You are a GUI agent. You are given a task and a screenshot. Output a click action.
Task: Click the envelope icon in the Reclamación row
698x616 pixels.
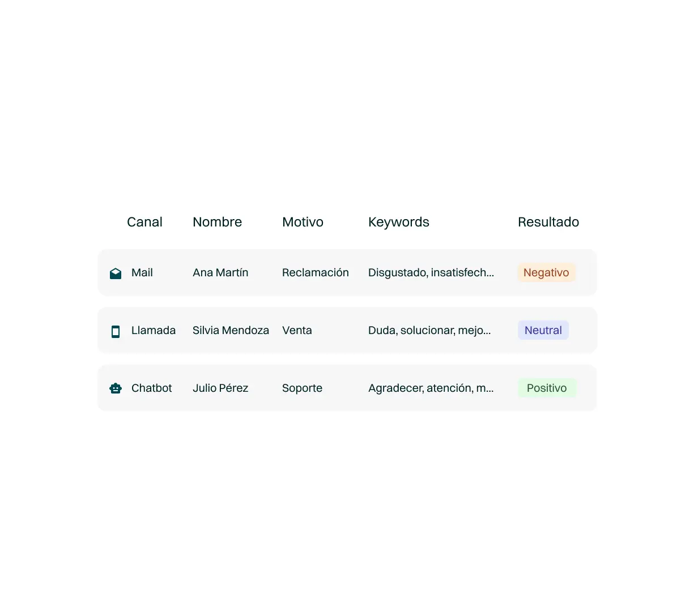click(116, 272)
